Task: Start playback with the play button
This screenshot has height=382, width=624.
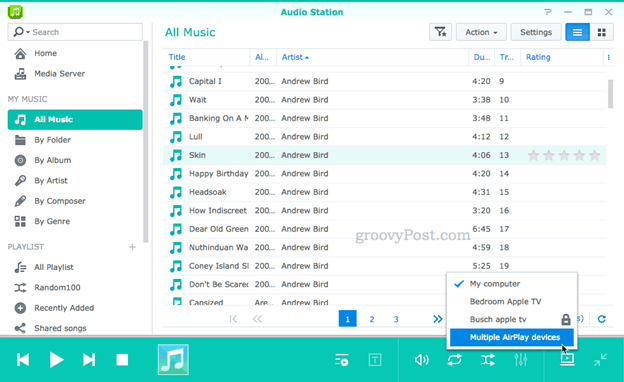Action: click(57, 360)
